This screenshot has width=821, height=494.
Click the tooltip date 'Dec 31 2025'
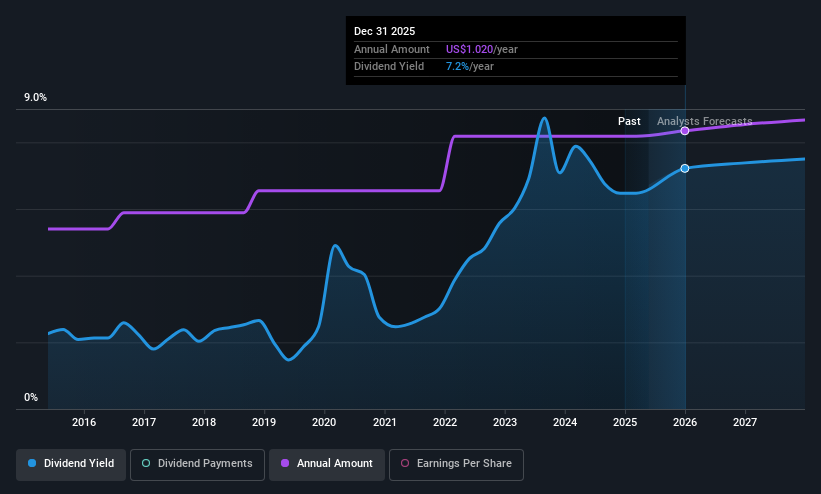(384, 31)
